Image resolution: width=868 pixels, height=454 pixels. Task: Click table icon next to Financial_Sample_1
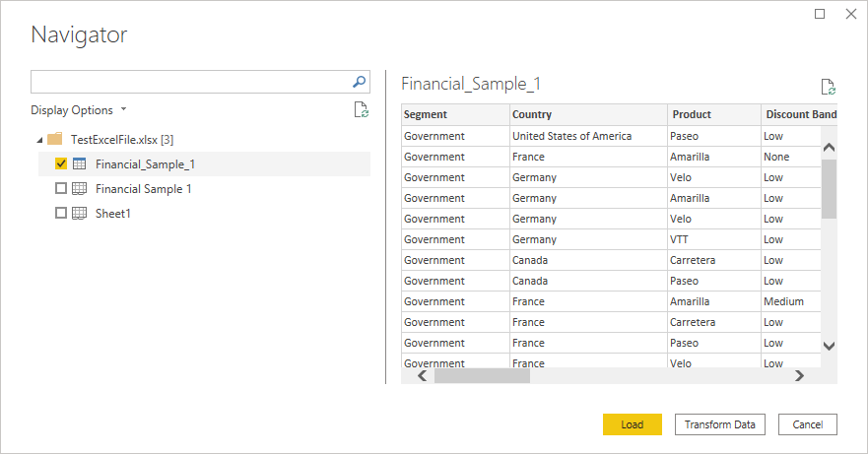pos(80,163)
